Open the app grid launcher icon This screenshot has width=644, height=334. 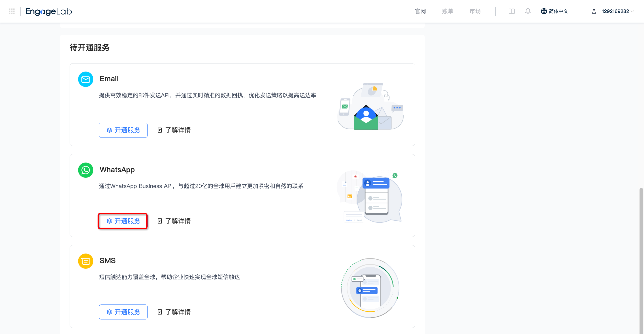tap(12, 11)
